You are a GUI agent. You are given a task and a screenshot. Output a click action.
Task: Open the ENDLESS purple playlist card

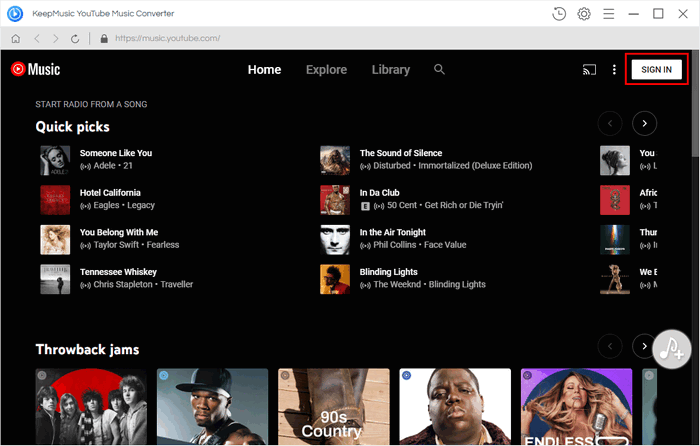pos(576,406)
